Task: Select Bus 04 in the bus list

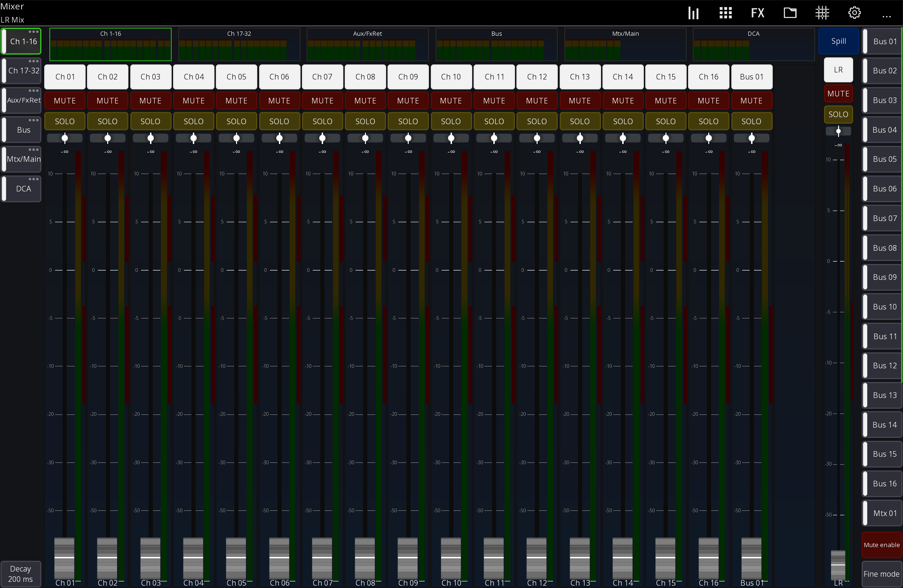Action: click(x=882, y=130)
